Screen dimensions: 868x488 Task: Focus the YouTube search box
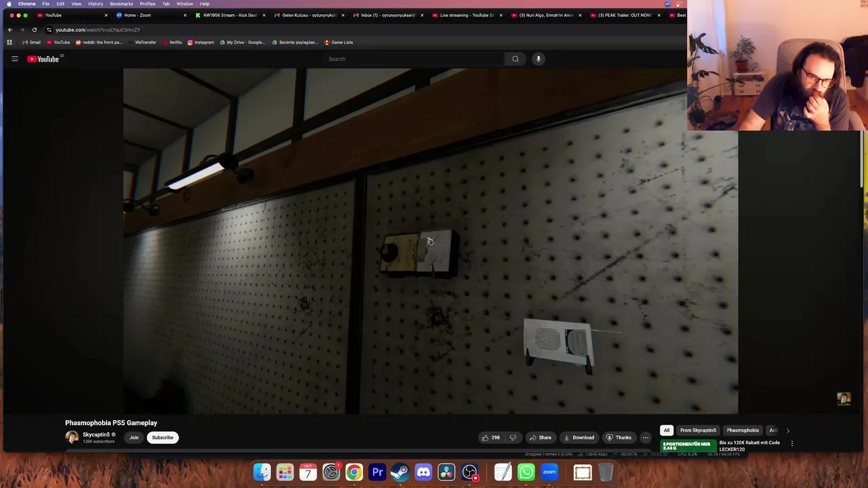point(414,59)
